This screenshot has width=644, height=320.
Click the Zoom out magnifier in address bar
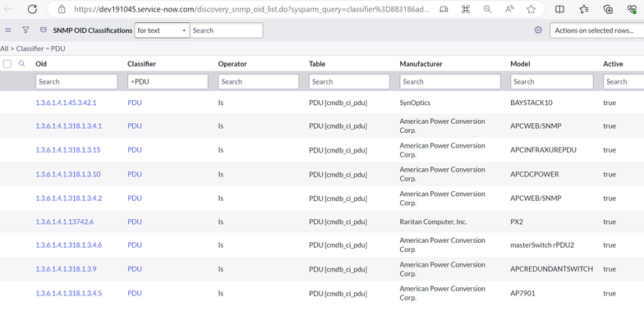pyautogui.click(x=487, y=9)
